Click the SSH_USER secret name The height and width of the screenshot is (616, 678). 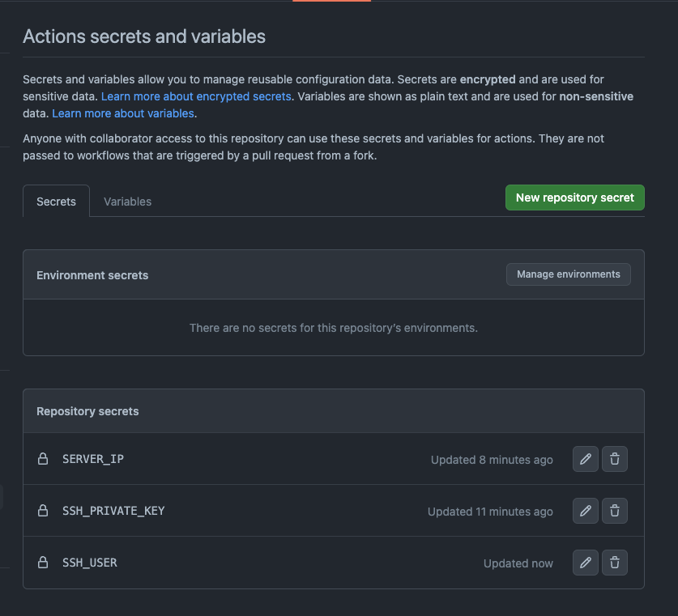(90, 563)
